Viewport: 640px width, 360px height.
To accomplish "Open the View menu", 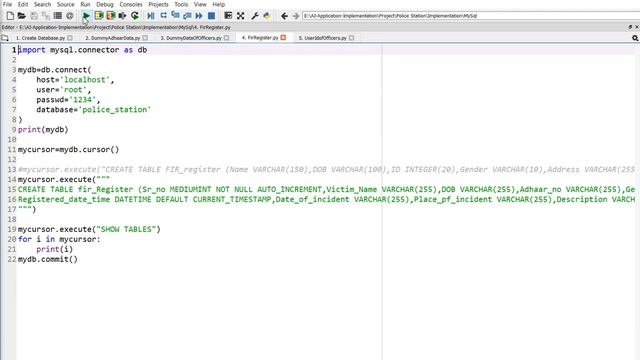I will [x=200, y=4].
